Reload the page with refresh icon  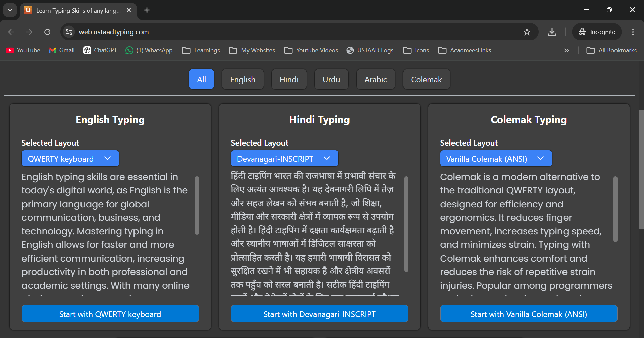tap(47, 32)
